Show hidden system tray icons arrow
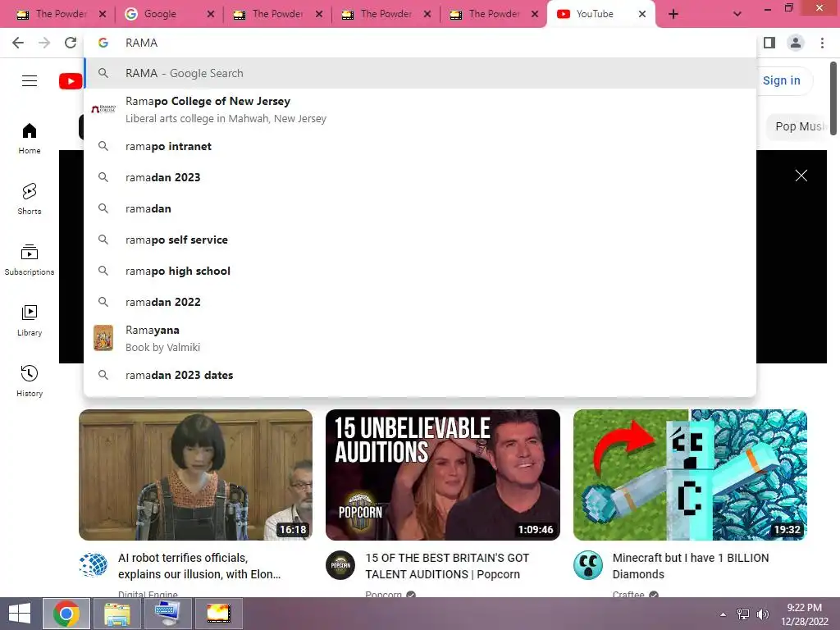 (723, 614)
